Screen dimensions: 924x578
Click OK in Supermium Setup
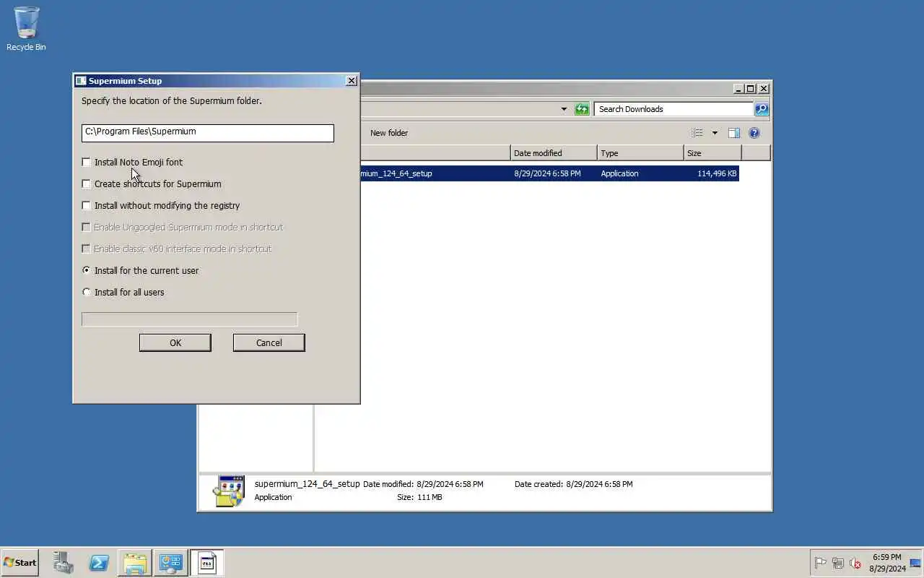click(x=175, y=342)
